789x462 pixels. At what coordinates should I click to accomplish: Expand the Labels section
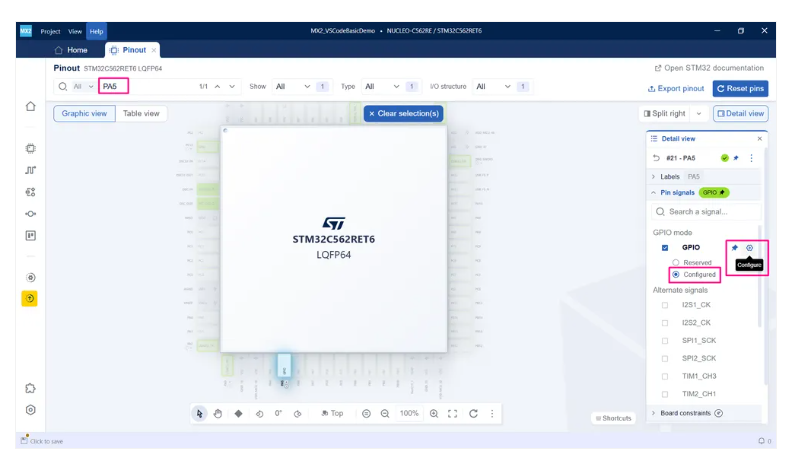[x=654, y=177]
